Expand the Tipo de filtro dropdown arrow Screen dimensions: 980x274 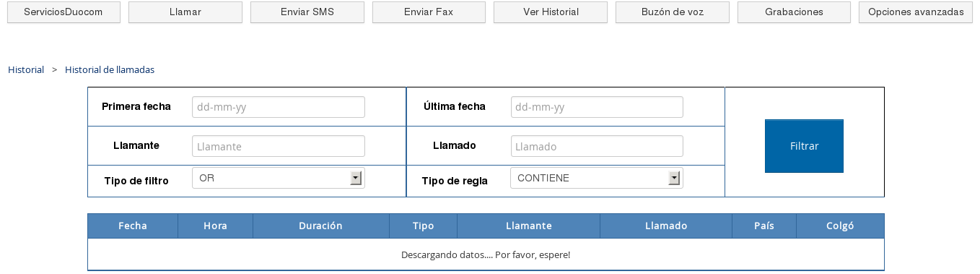355,178
